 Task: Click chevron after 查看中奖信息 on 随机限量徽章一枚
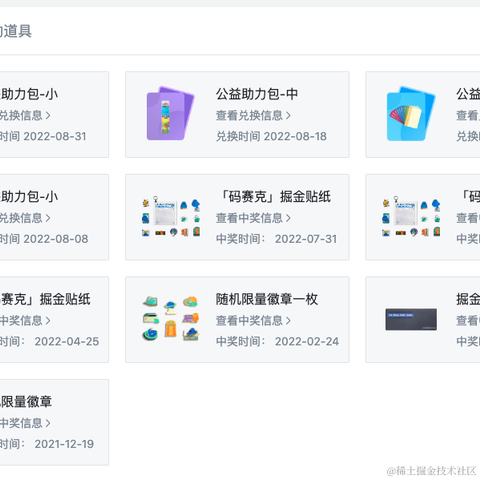click(x=288, y=321)
